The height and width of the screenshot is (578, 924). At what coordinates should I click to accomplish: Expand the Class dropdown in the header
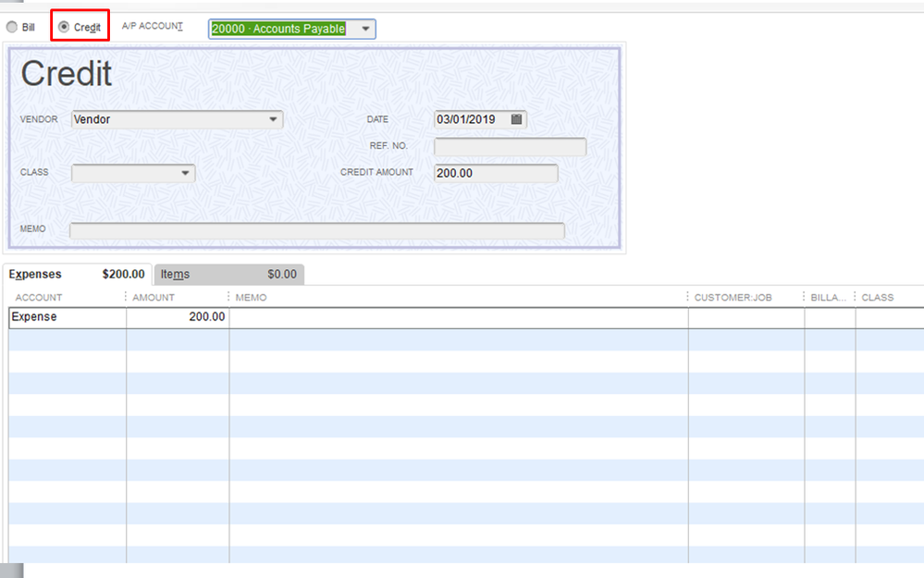(x=185, y=173)
